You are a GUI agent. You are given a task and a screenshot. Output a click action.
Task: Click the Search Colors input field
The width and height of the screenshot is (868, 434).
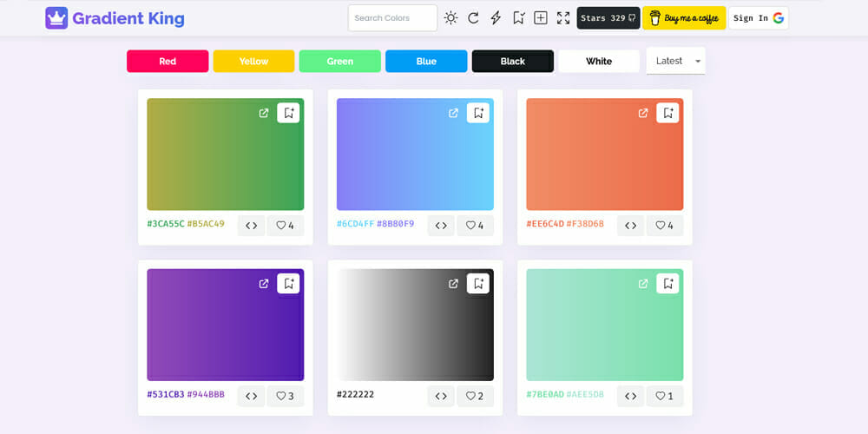pyautogui.click(x=392, y=18)
